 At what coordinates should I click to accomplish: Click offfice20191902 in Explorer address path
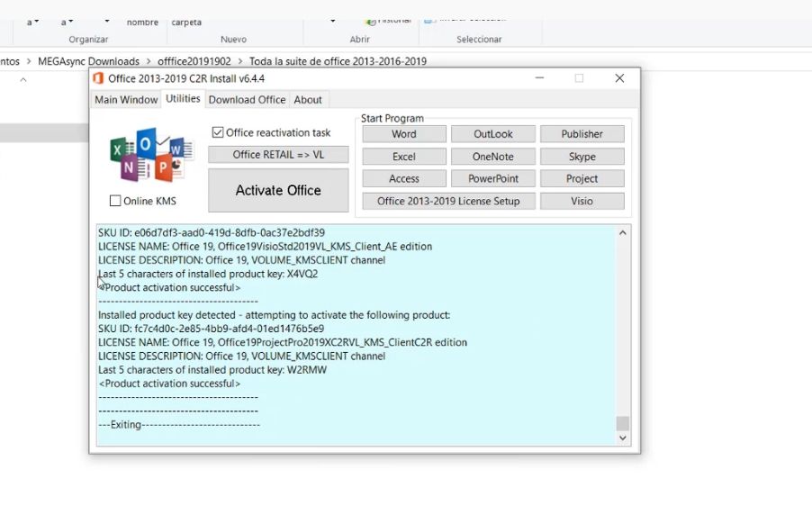[x=194, y=61]
